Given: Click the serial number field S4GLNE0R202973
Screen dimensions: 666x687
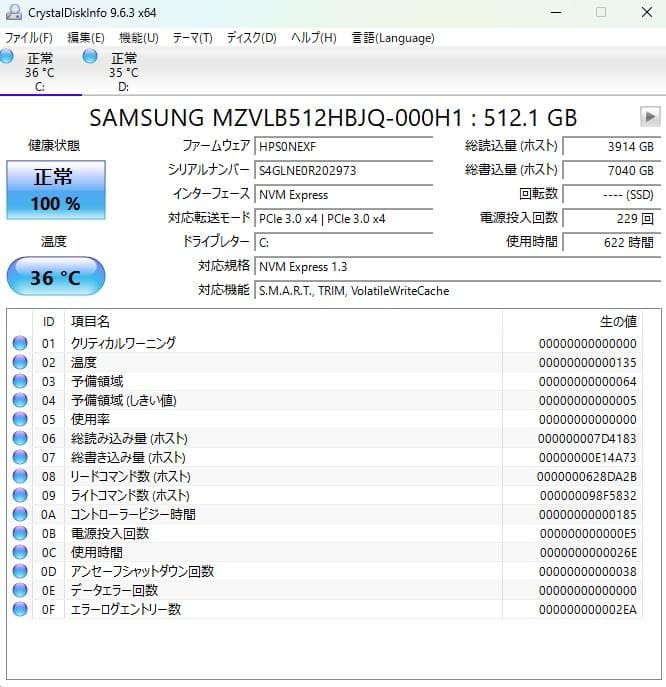Looking at the screenshot, I should pyautogui.click(x=344, y=170).
